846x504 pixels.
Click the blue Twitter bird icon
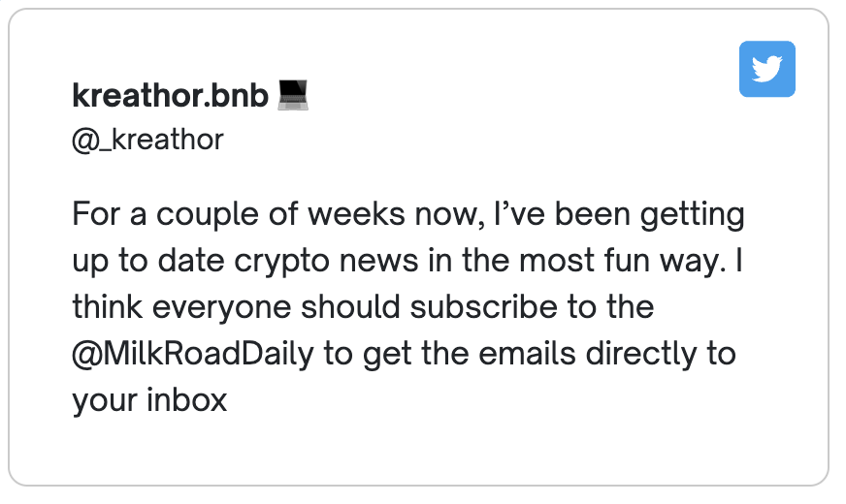coord(766,69)
